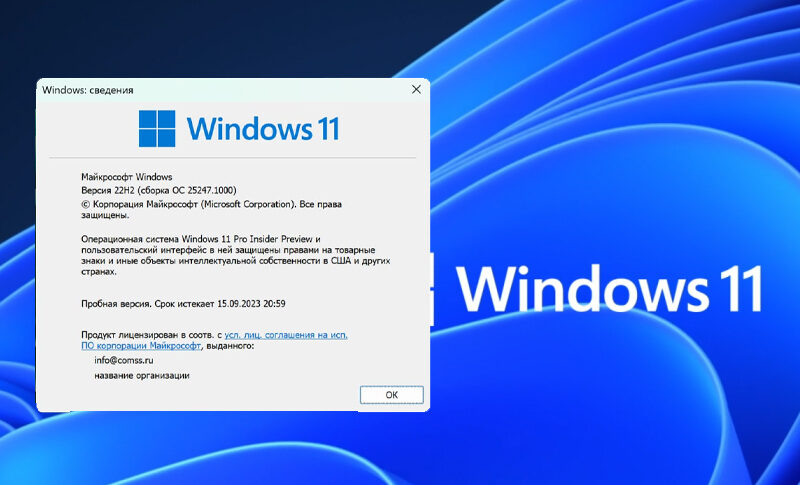Click the 'Windows: сведения' title bar text

tap(88, 90)
